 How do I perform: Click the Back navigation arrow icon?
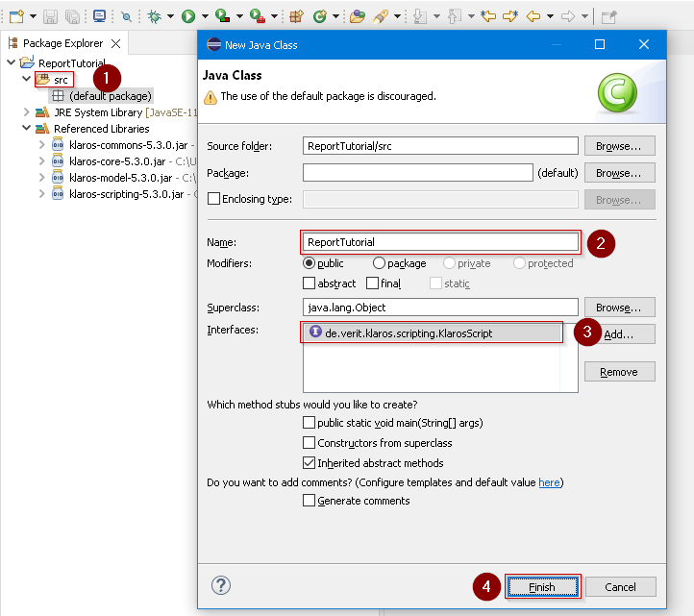click(533, 16)
